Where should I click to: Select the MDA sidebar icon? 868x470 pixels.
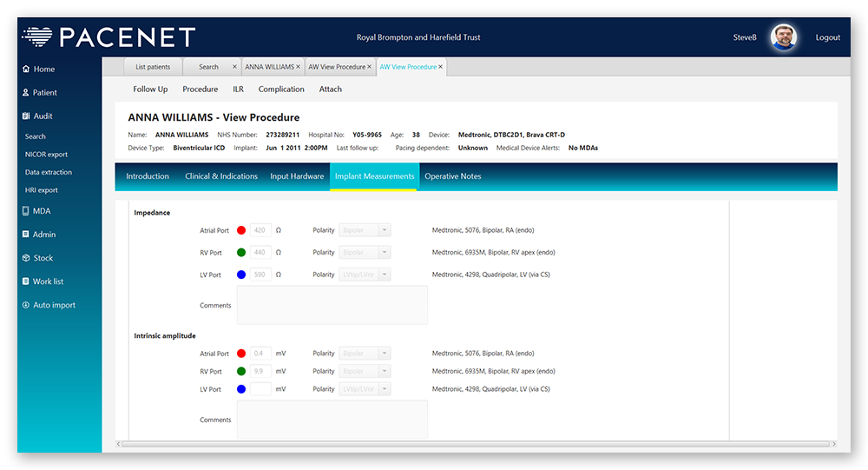pos(25,211)
